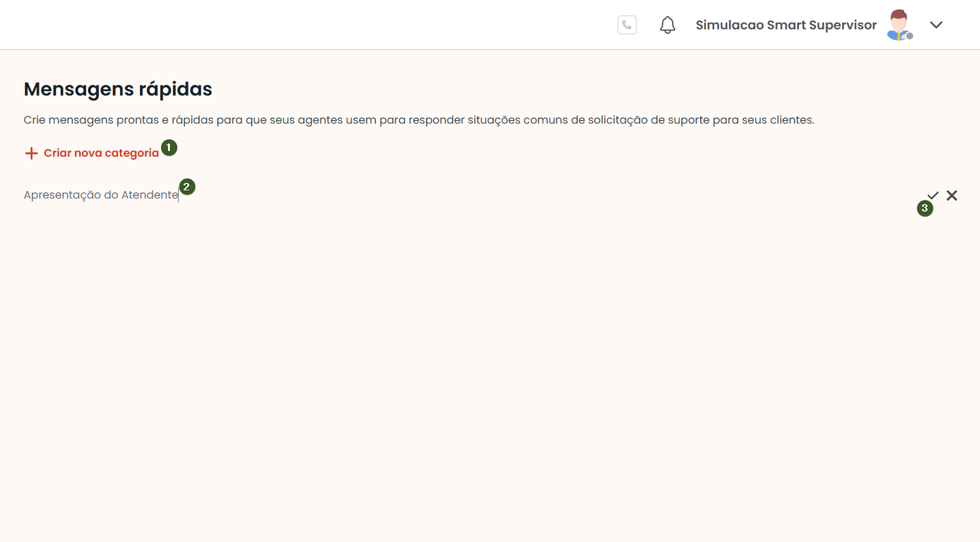This screenshot has height=542, width=980.
Task: Click step badge number 1
Action: [169, 148]
